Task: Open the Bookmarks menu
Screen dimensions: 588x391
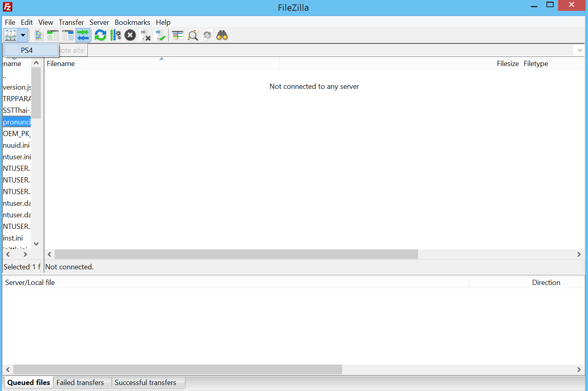Action: point(132,22)
